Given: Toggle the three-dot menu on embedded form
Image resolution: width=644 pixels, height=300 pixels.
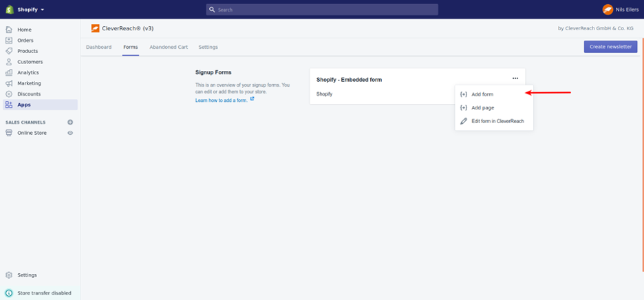Looking at the screenshot, I should point(515,78).
